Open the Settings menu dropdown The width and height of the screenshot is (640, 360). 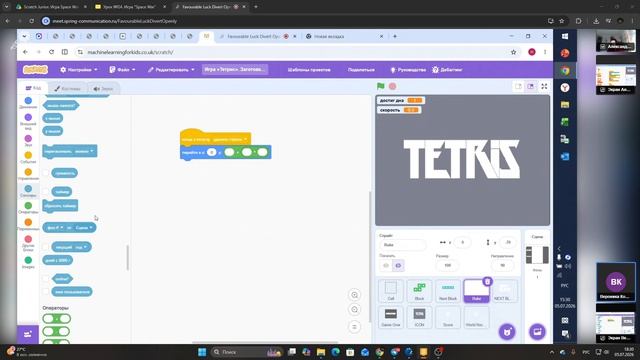click(79, 70)
